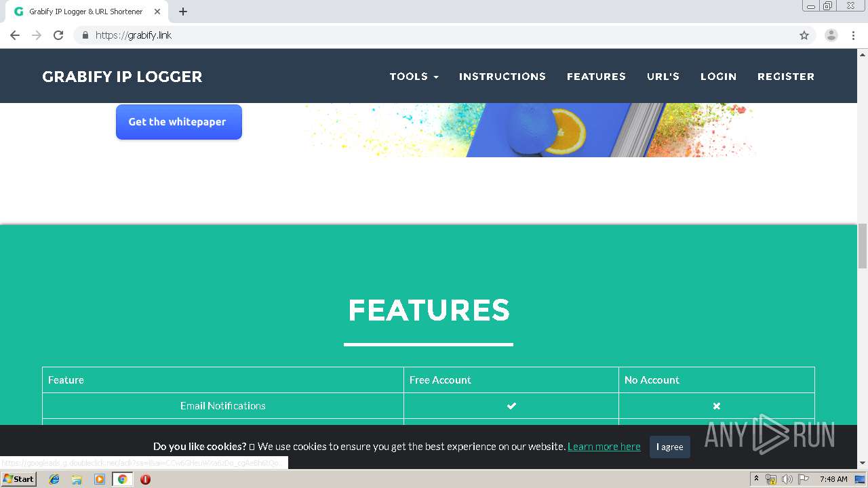This screenshot has width=868, height=488.
Task: Click the scrollbar down arrow
Action: tap(863, 463)
